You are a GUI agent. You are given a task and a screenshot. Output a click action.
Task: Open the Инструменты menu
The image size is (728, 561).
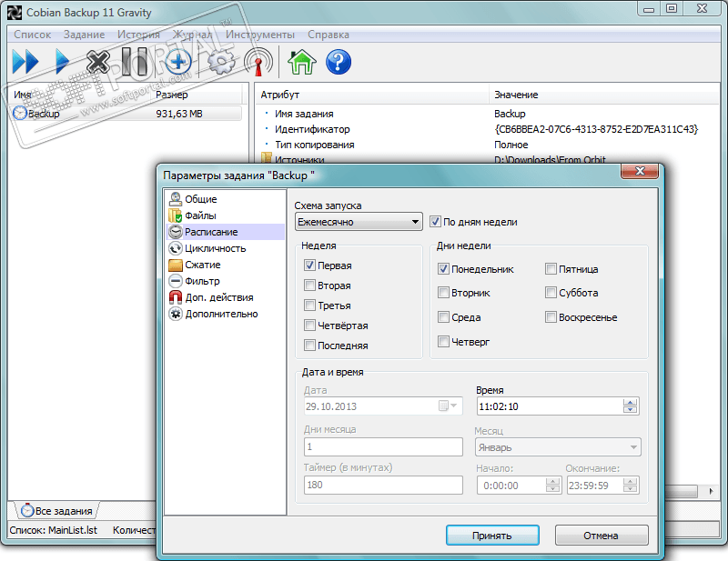pyautogui.click(x=260, y=35)
